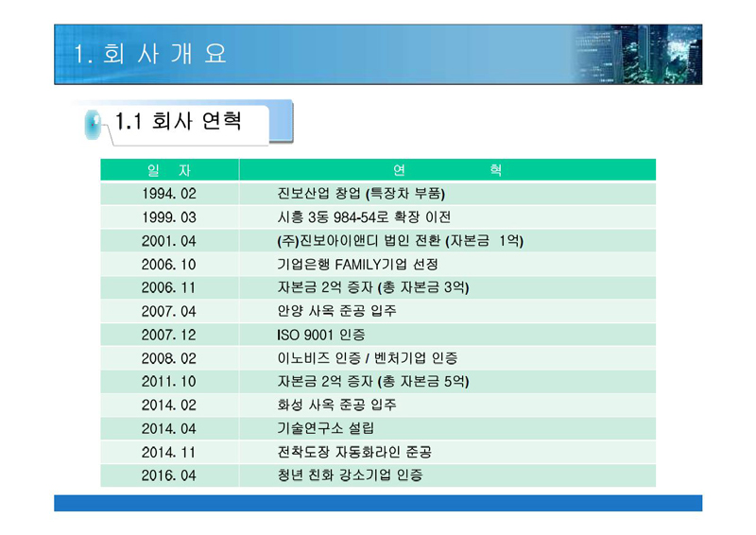The height and width of the screenshot is (535, 756).
Task: Click the "일 자" column header
Action: (x=169, y=170)
